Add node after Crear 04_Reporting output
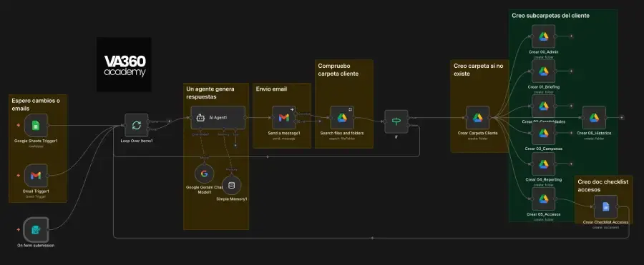The width and height of the screenshot is (644, 265). coord(571,164)
